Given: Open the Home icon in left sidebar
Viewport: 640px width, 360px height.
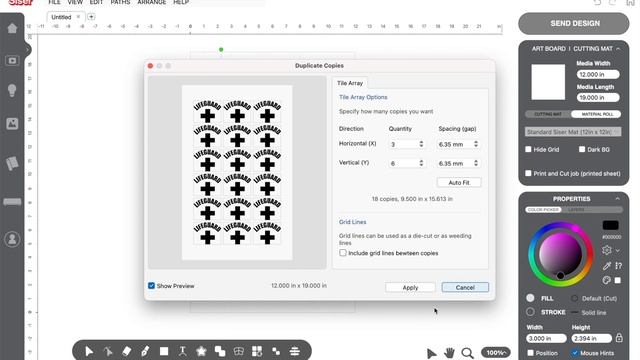Looking at the screenshot, I should 12,28.
